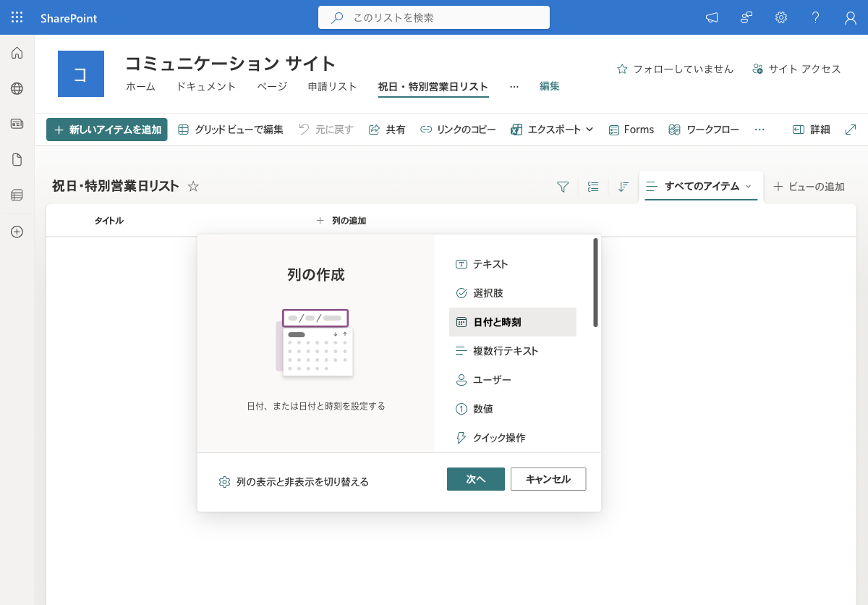
Task: Open My sites globe icon
Action: click(17, 88)
